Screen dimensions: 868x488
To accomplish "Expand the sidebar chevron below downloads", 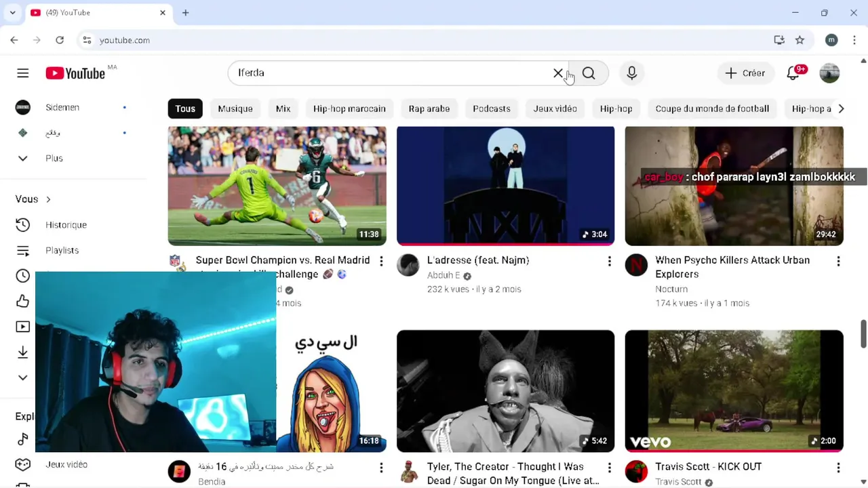I will coord(23,378).
